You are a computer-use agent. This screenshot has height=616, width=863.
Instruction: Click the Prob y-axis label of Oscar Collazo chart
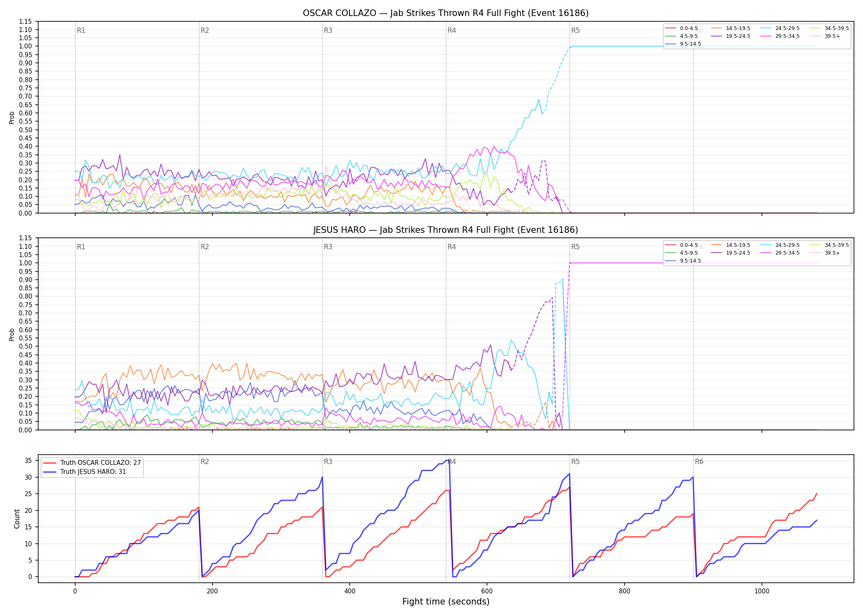click(x=12, y=117)
